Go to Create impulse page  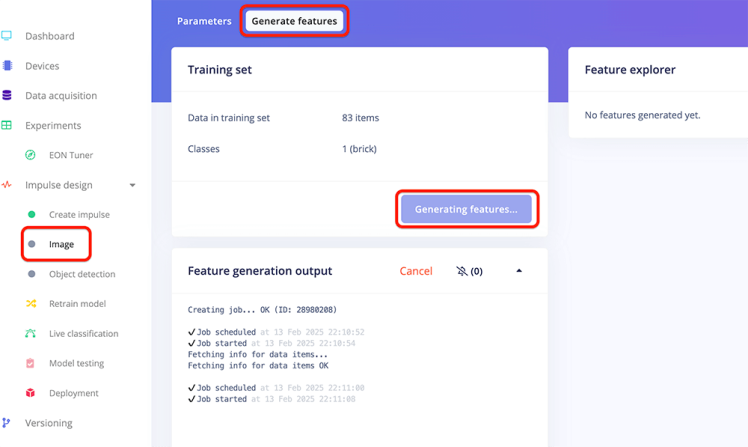(x=79, y=215)
